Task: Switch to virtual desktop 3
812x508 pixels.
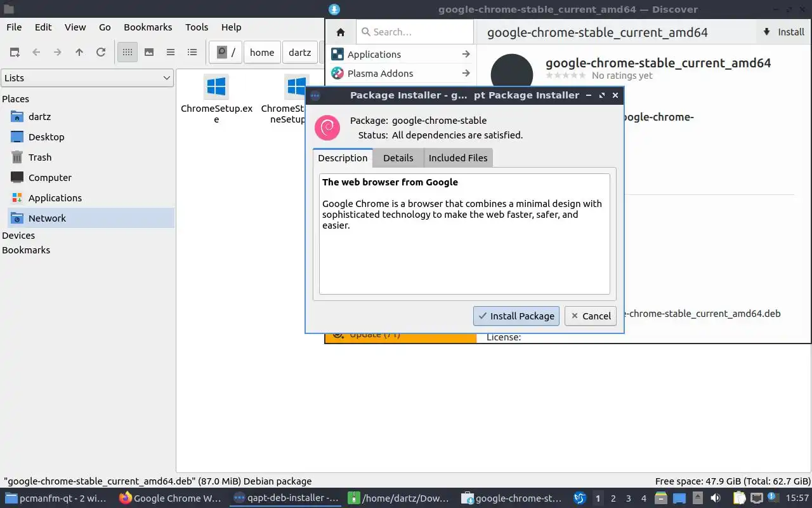Action: coord(629,498)
